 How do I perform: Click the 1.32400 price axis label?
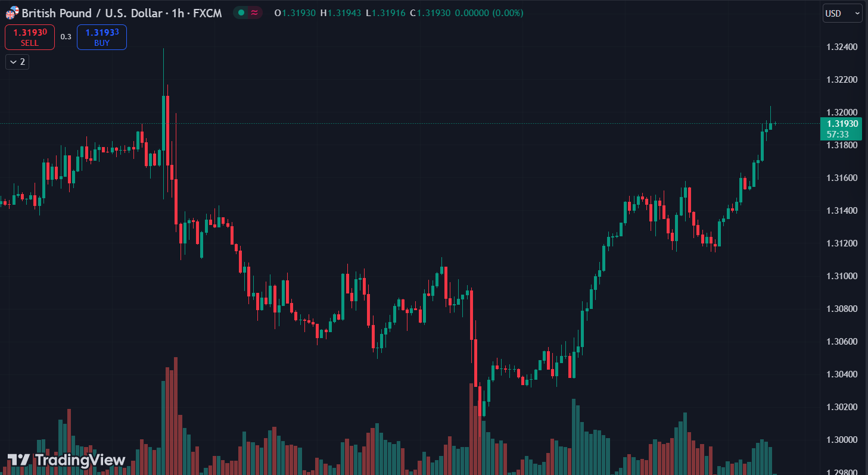[x=842, y=47]
